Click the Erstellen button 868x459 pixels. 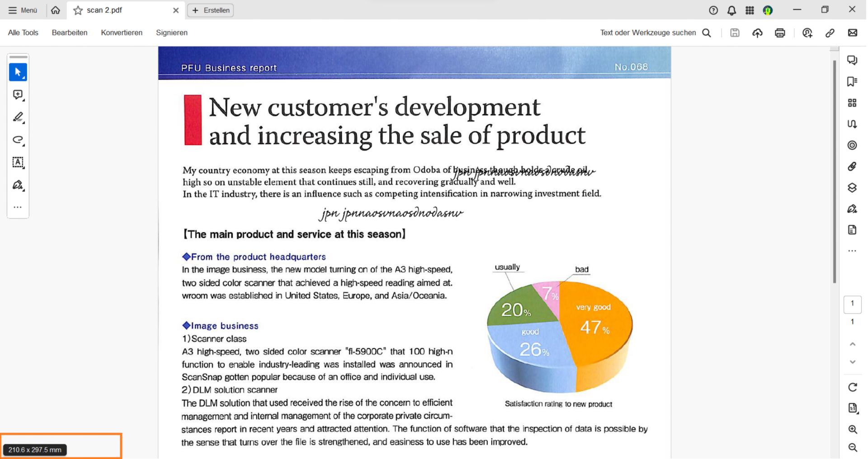pyautogui.click(x=211, y=10)
